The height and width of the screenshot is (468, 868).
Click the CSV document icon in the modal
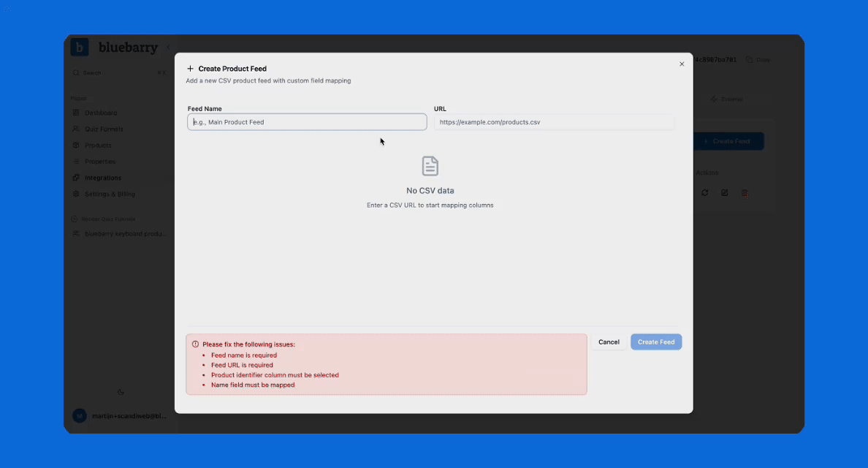tap(430, 167)
